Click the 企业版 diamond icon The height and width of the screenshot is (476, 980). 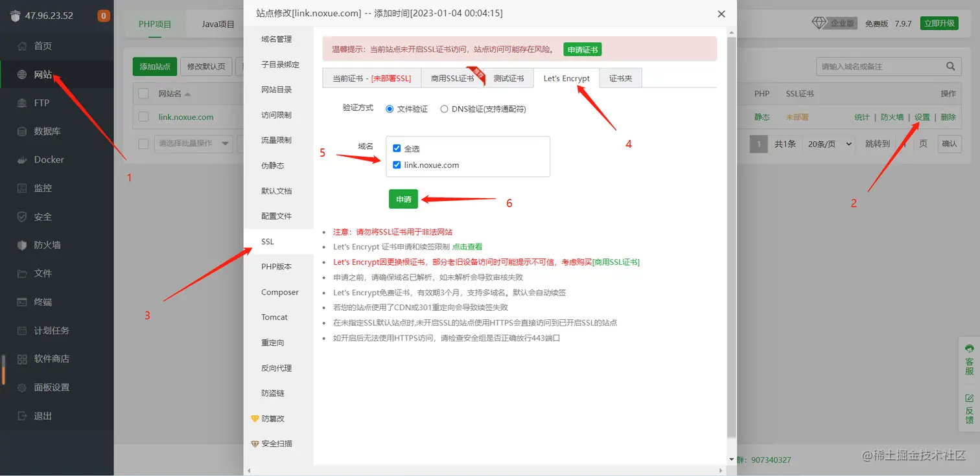coord(820,23)
